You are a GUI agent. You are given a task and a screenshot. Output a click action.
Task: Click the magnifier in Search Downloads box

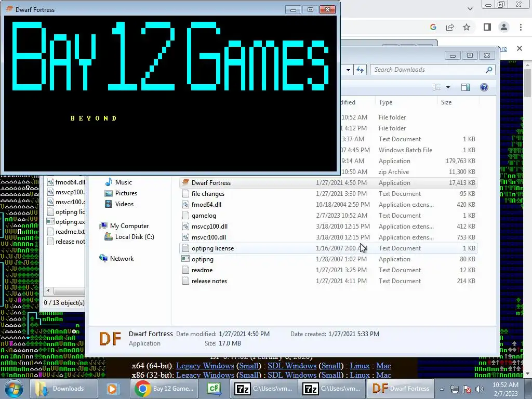click(x=489, y=70)
